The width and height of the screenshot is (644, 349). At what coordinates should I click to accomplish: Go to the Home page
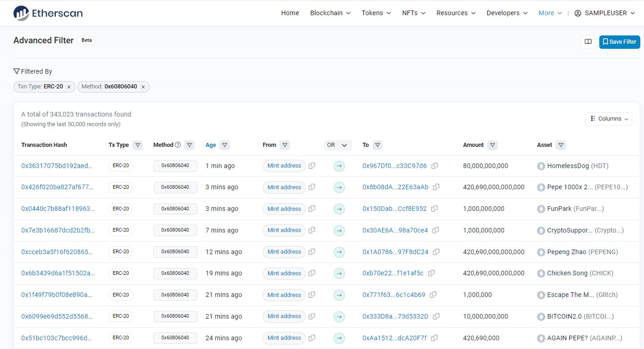pos(290,13)
